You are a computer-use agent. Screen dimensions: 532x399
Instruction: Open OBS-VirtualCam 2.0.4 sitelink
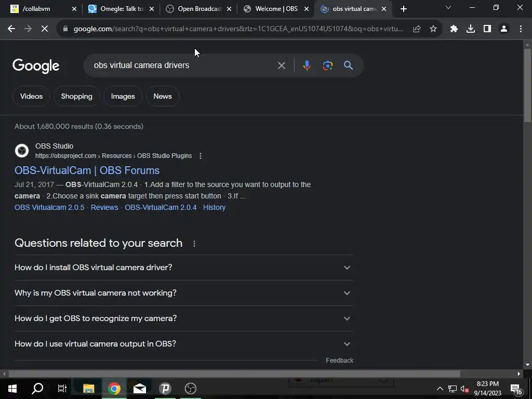pyautogui.click(x=161, y=207)
